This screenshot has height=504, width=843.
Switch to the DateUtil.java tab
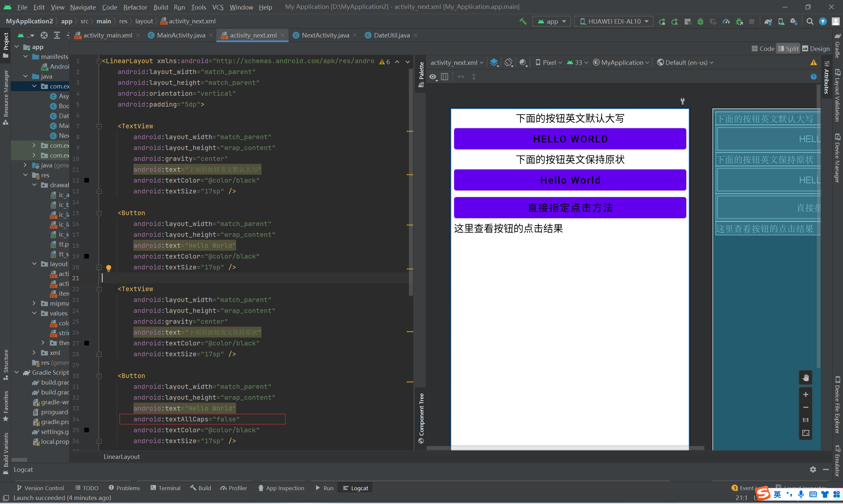391,35
